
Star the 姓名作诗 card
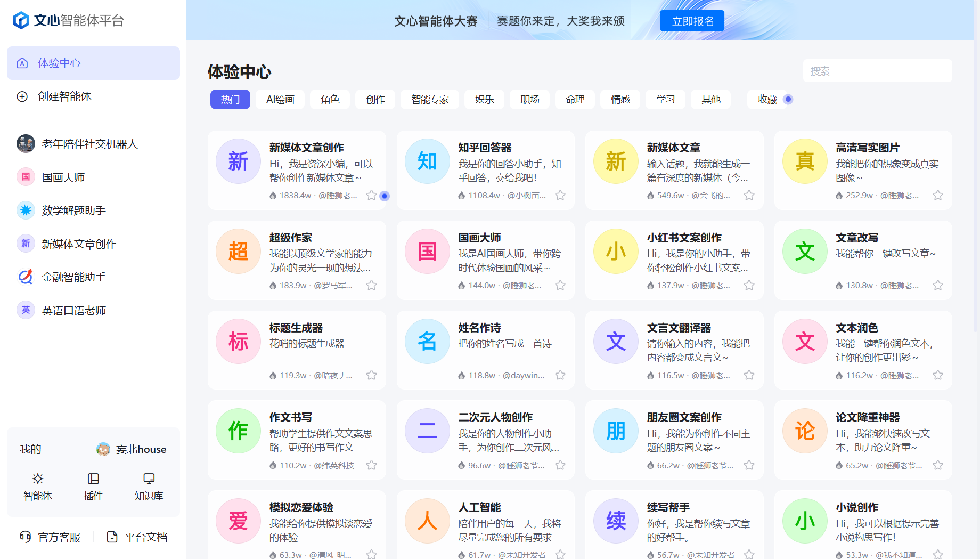click(560, 376)
